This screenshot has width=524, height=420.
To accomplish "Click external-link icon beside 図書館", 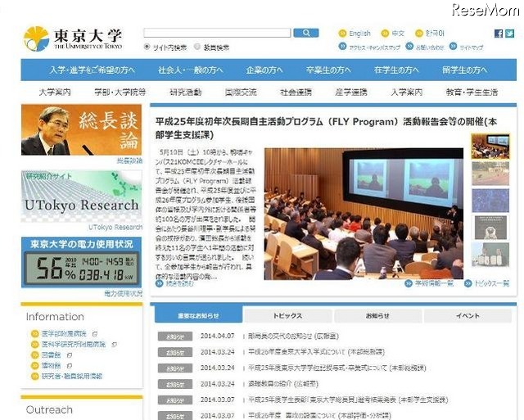I will [69, 355].
